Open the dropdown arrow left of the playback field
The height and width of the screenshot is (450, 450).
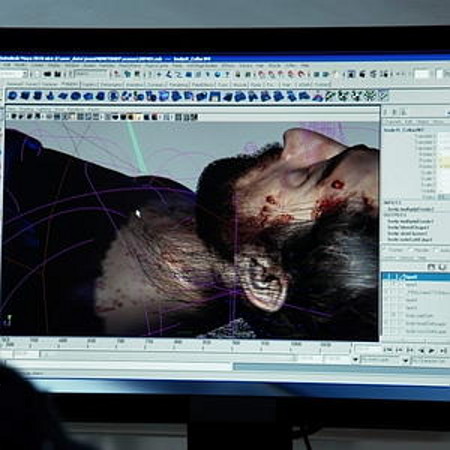(355, 359)
